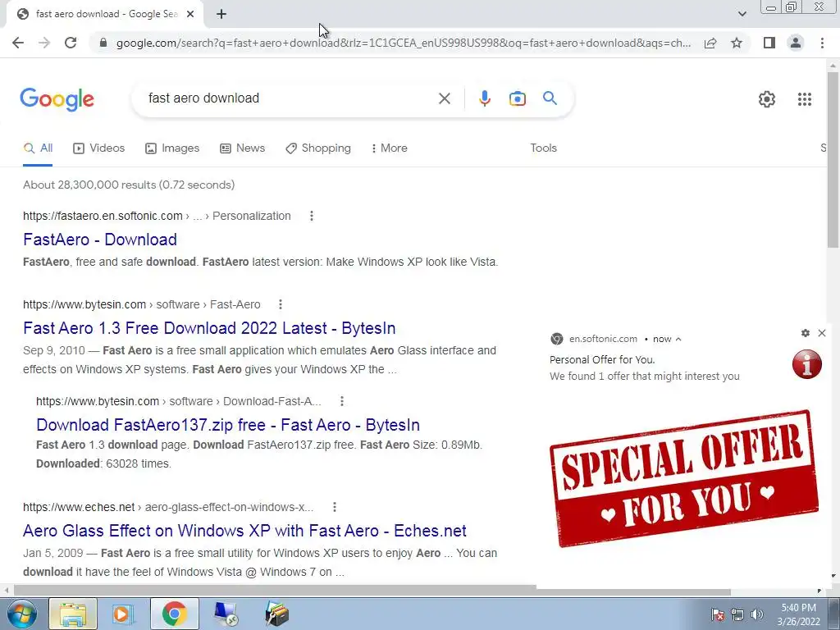This screenshot has height=630, width=840.
Task: Open a new browser tab
Action: point(221,14)
